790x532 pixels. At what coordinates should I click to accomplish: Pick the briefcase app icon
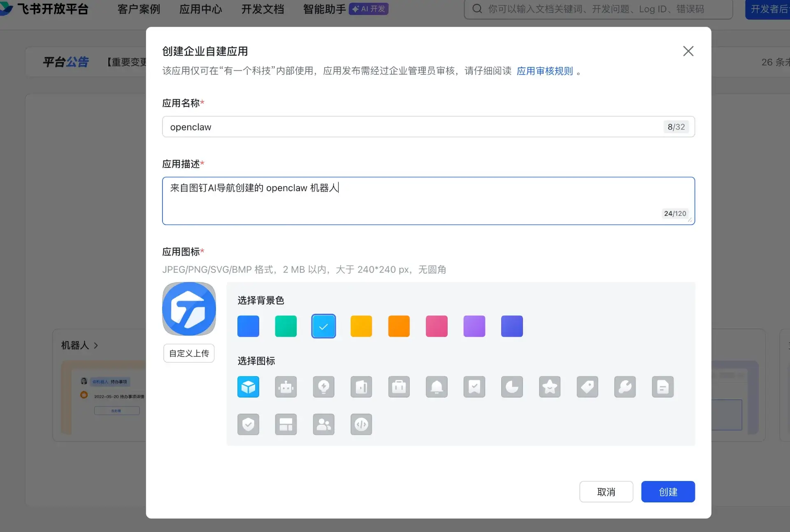(x=399, y=387)
